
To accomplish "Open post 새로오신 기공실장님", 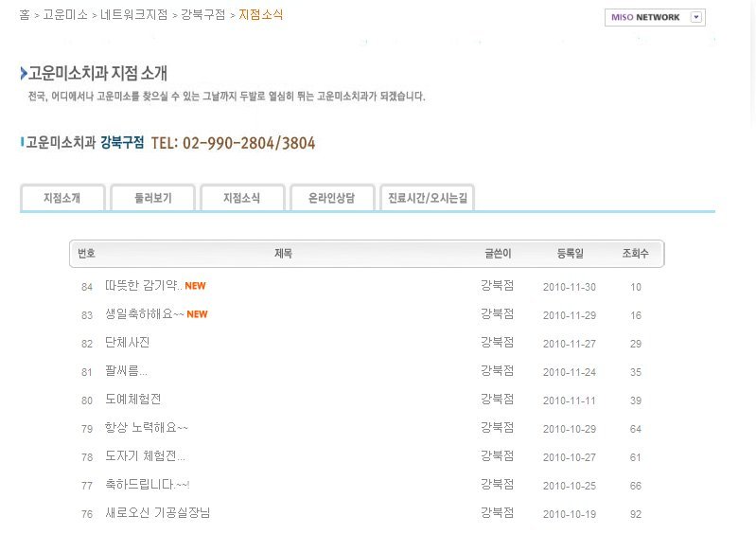I will click(x=158, y=513).
